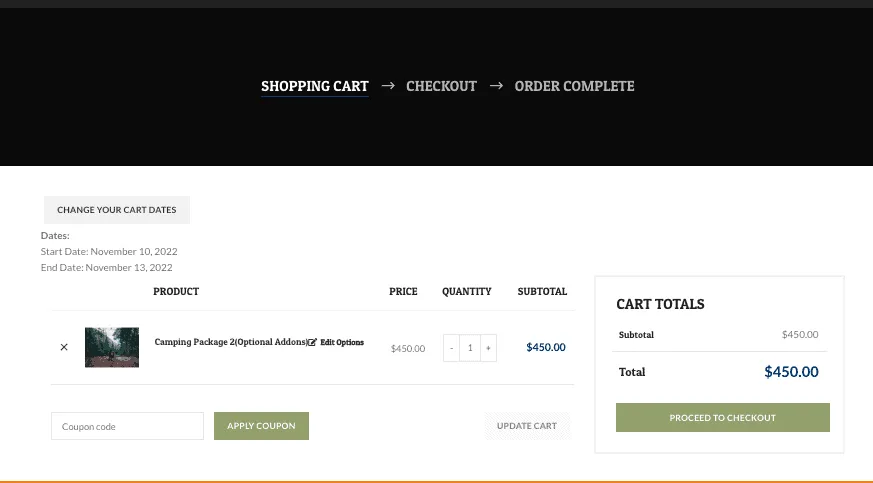The image size is (873, 483).
Task: Open Camping Package 2 product link
Action: pyautogui.click(x=230, y=342)
